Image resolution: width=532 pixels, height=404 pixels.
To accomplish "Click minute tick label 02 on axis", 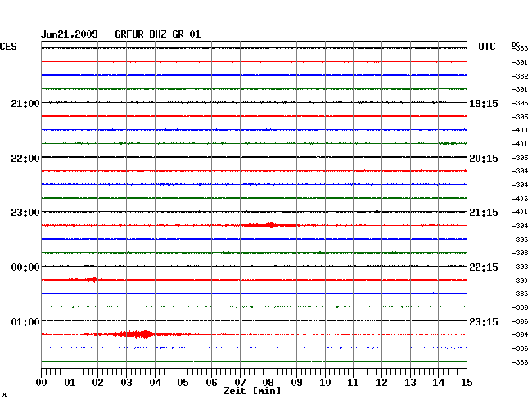I will 97,382.
